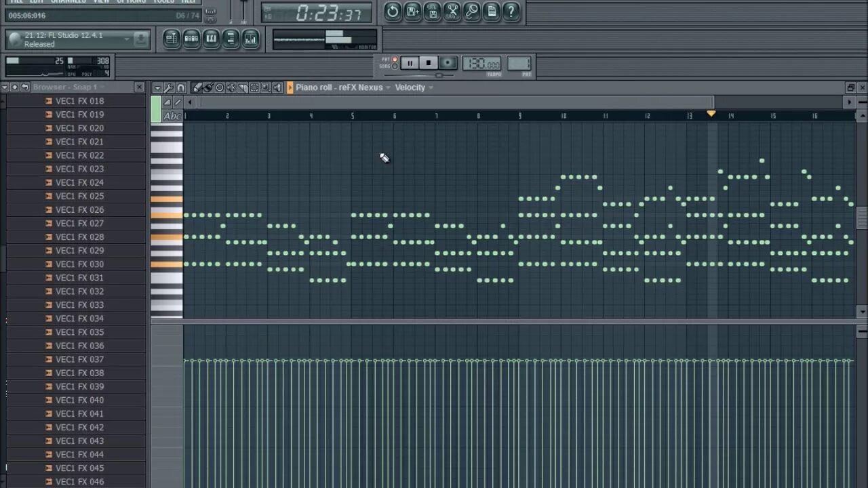Image resolution: width=868 pixels, height=488 pixels.
Task: Click the master pitch slider
Action: coord(243,12)
